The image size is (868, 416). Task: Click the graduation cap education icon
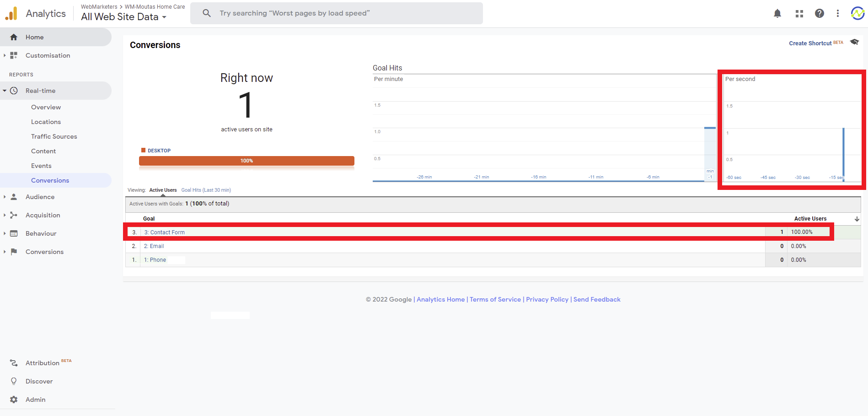[x=854, y=42]
